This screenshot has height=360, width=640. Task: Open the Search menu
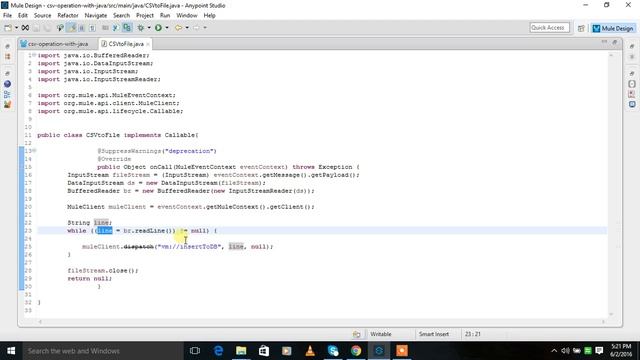[122, 16]
